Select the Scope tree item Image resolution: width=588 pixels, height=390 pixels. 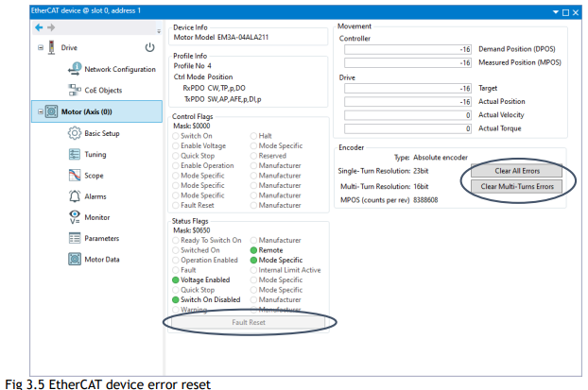coord(94,176)
